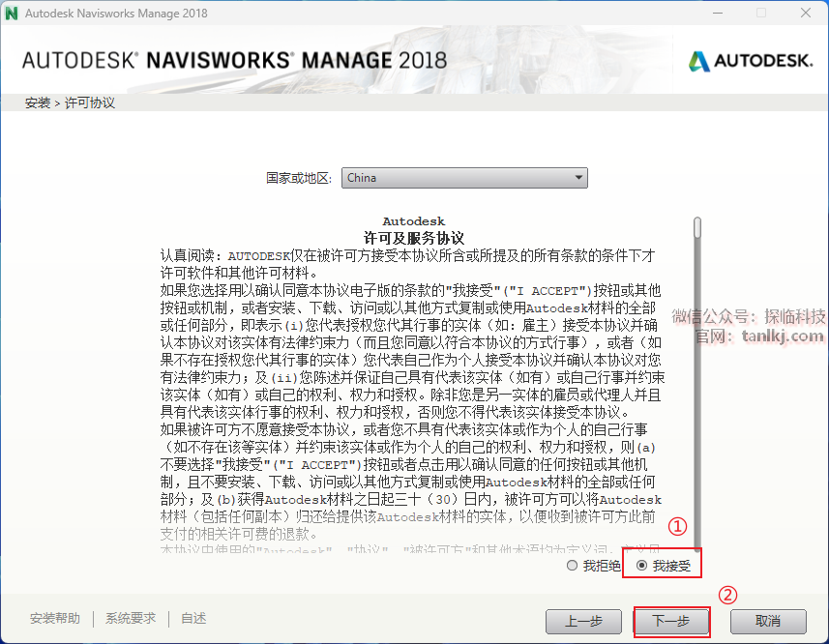The width and height of the screenshot is (829, 644).
Task: Click the Autodesk logo in header
Action: click(x=751, y=61)
